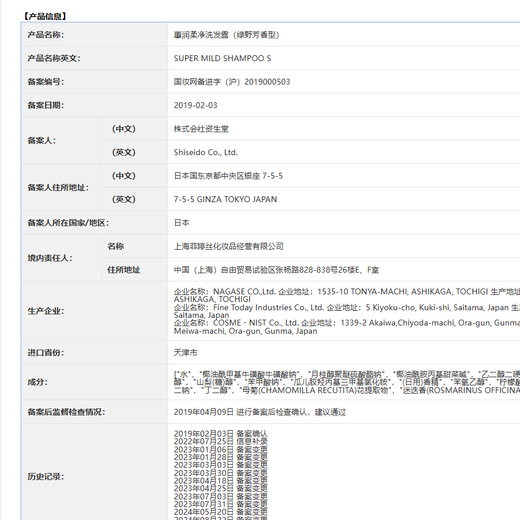
Task: Click (英文) in the 备案人 row
Action: (123, 152)
